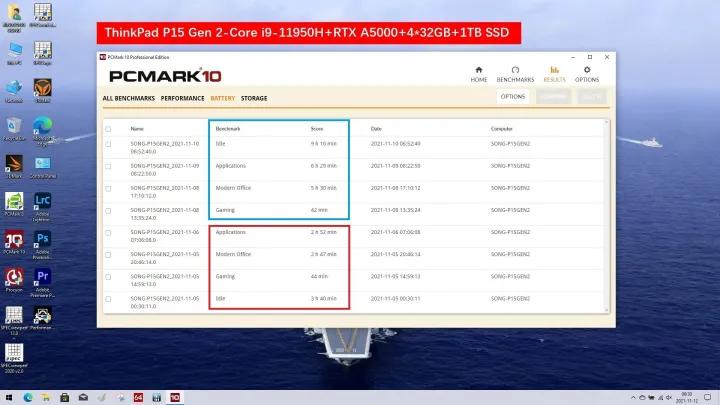Click the Adobe Premiere Pro desktop shortcut
This screenshot has height=405, width=720.
pos(43,283)
